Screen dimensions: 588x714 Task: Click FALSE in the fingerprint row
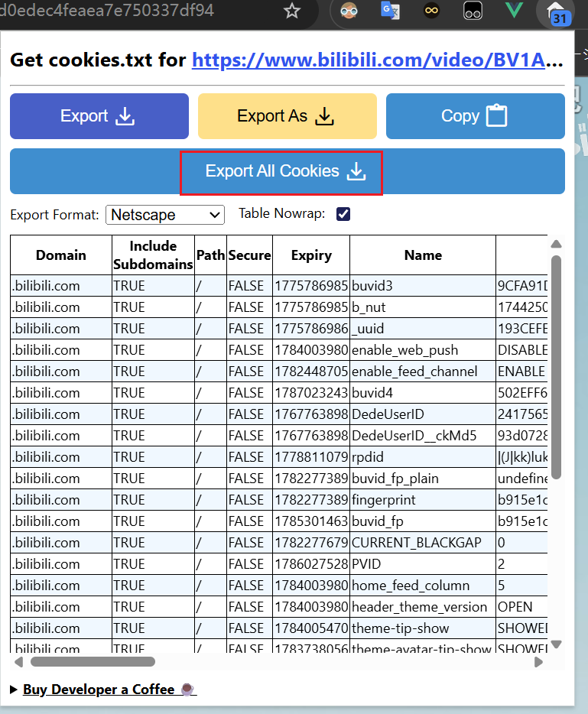[249, 499]
